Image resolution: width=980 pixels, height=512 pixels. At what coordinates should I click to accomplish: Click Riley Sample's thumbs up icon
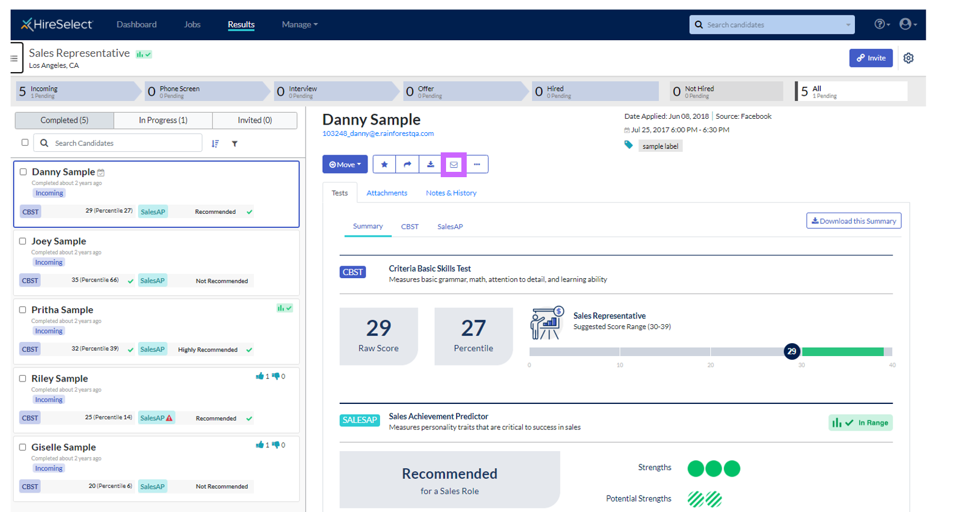(x=260, y=376)
